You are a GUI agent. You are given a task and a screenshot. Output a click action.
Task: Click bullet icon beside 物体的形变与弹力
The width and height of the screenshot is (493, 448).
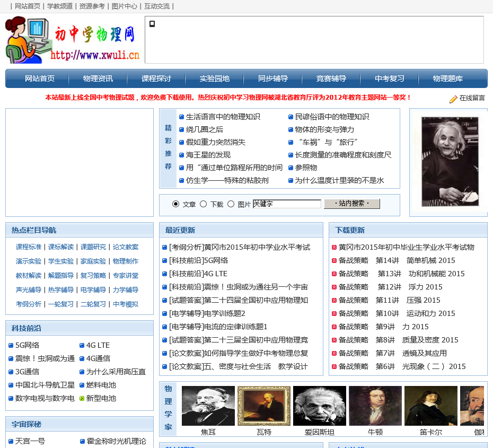[291, 129]
